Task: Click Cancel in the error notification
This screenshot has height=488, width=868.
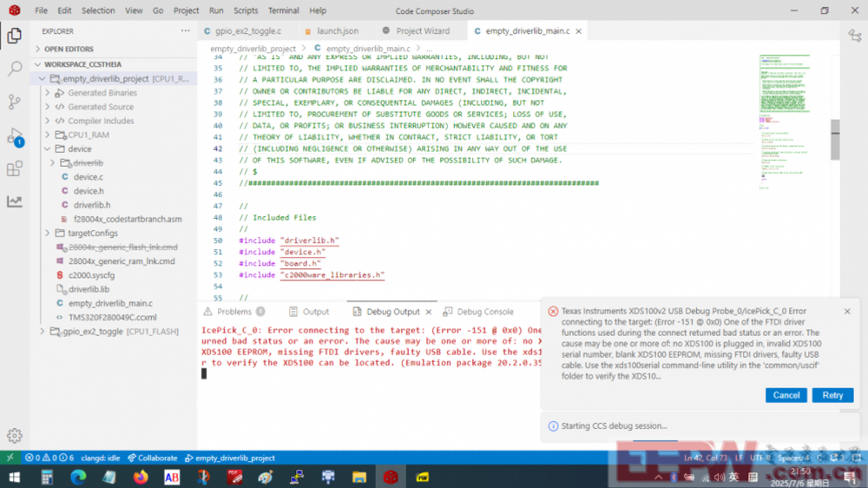Action: 786,395
